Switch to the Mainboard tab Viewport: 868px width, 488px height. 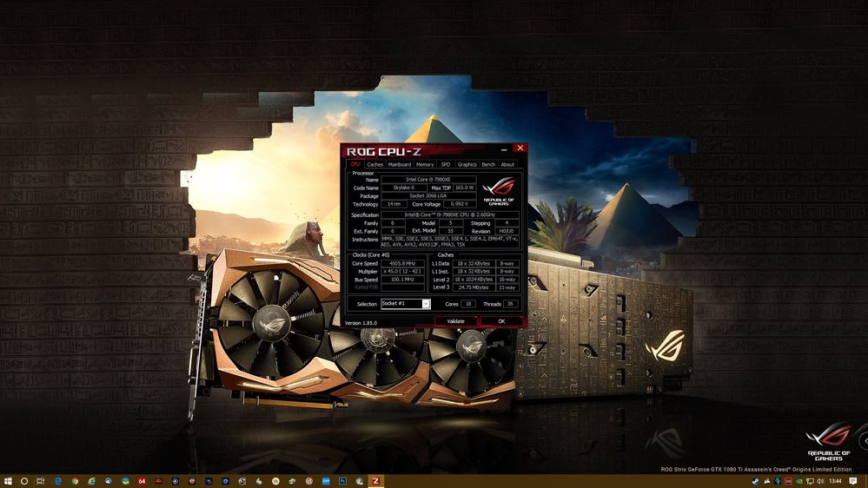point(399,164)
